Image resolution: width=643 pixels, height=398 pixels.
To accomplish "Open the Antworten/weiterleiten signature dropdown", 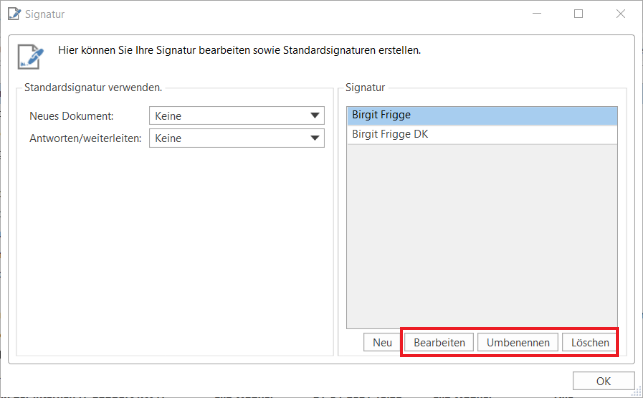I will 237,138.
